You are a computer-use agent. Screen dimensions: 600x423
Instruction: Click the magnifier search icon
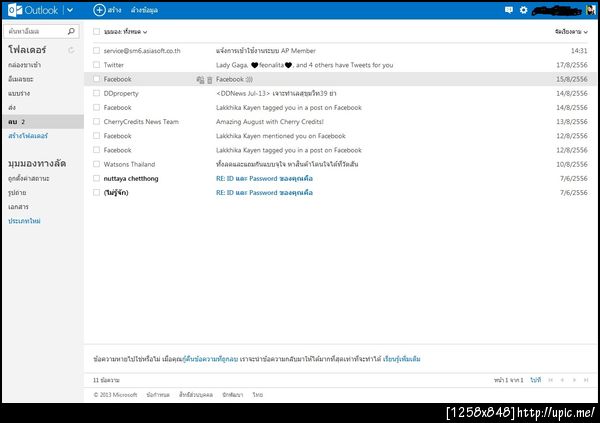coord(71,31)
